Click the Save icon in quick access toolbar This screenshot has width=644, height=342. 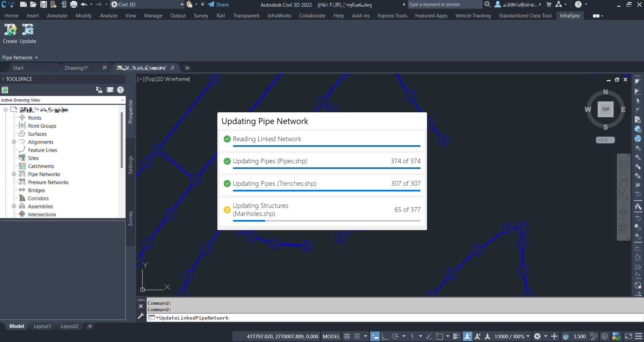[x=44, y=4]
